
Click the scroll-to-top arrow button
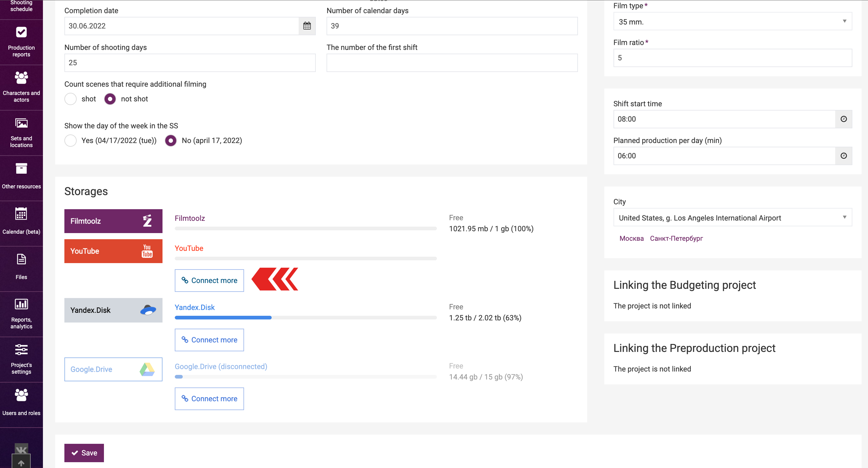(21, 462)
